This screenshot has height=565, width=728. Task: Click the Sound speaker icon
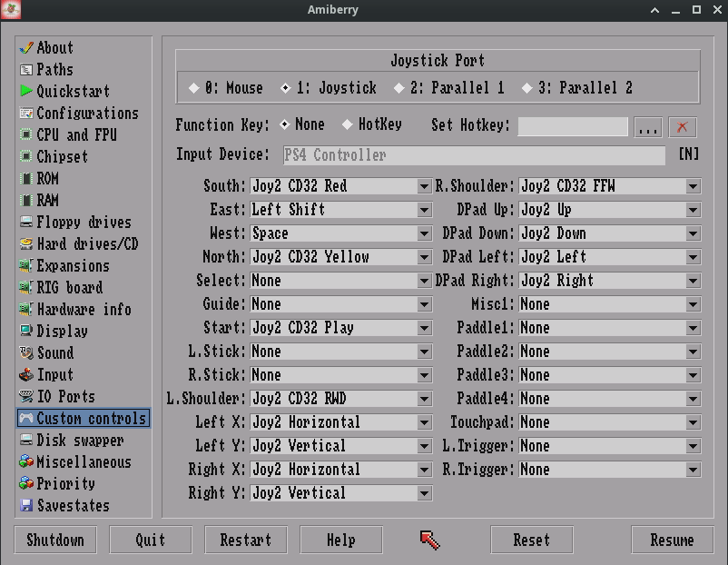pyautogui.click(x=27, y=352)
